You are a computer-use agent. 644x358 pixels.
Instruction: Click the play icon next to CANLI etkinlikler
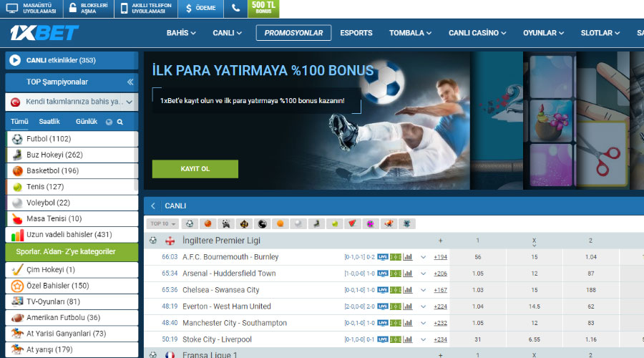point(15,60)
